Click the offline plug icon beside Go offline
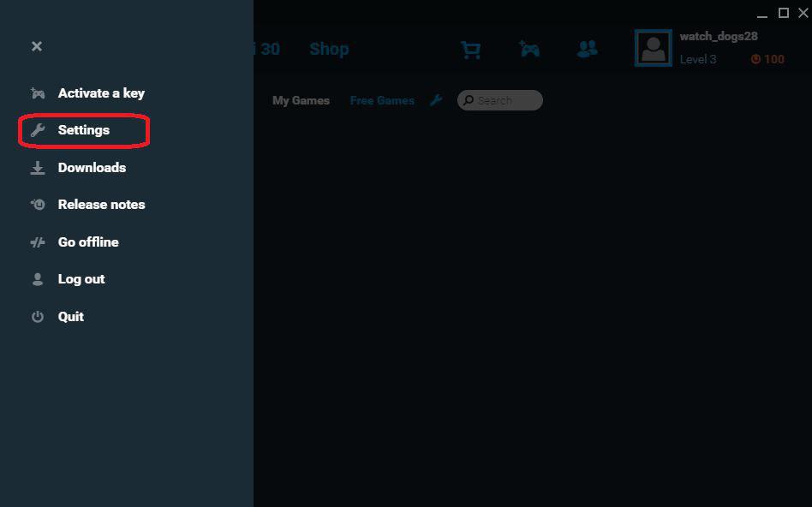 (37, 242)
